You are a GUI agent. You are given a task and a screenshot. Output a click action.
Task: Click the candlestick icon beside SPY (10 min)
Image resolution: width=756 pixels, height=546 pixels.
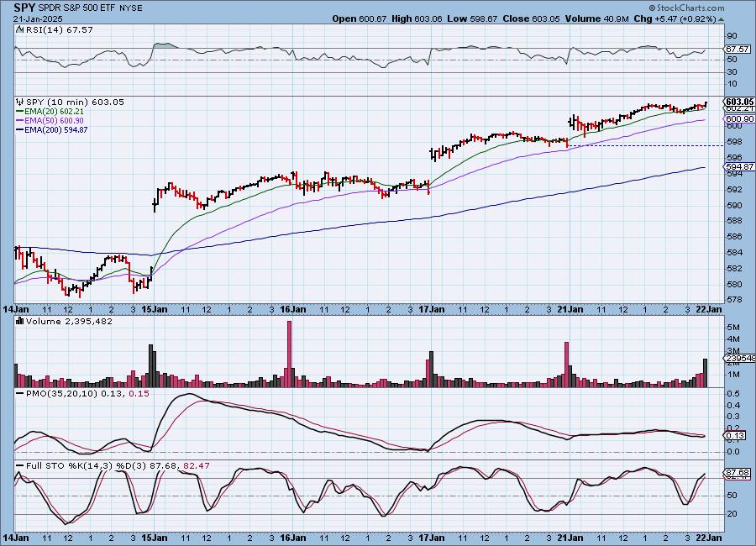(x=20, y=102)
